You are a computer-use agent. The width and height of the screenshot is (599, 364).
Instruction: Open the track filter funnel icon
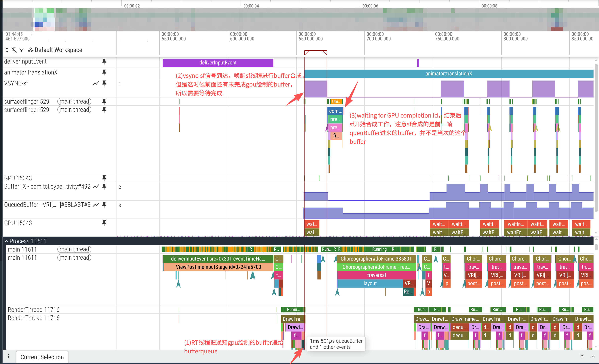coord(22,50)
